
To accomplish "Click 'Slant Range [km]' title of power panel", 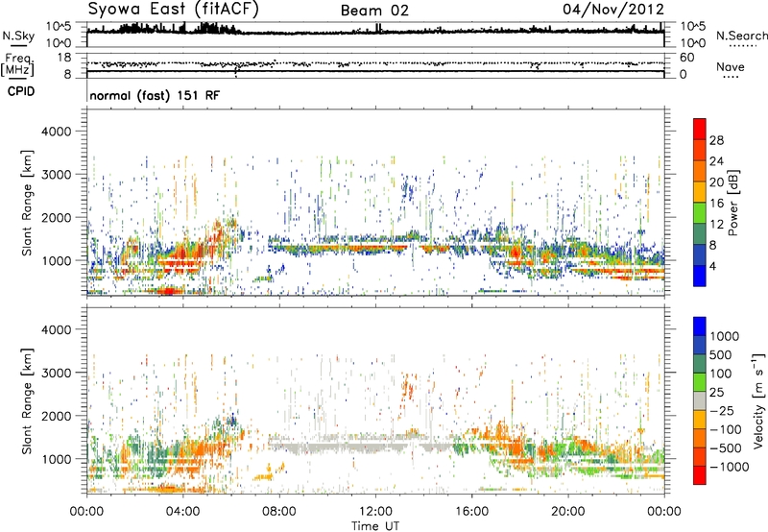I will coord(28,203).
